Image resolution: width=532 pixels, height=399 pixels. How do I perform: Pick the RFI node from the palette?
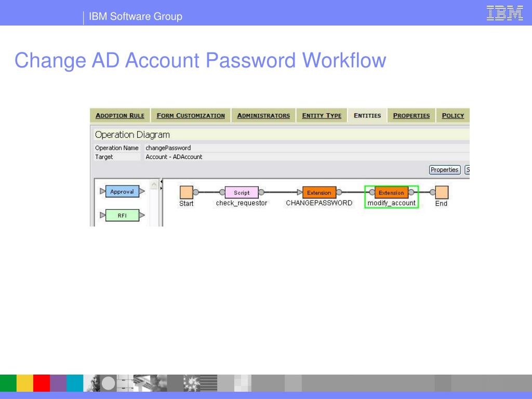click(122, 215)
